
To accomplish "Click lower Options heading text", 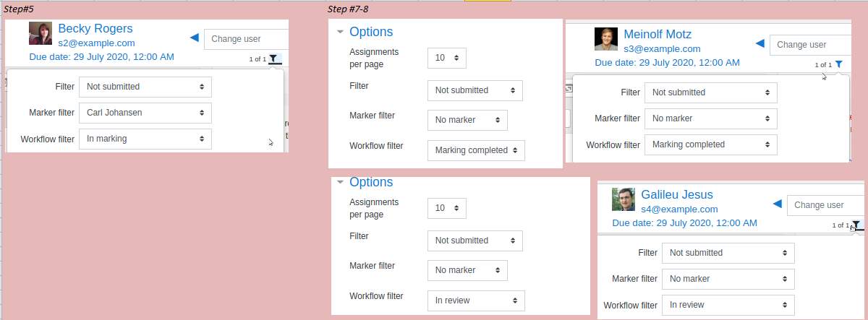I will (371, 182).
